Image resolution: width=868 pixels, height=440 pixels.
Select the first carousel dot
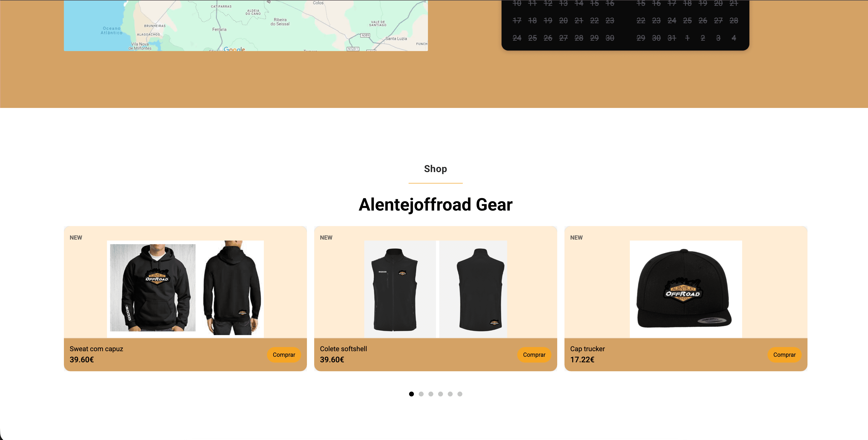[x=411, y=394]
